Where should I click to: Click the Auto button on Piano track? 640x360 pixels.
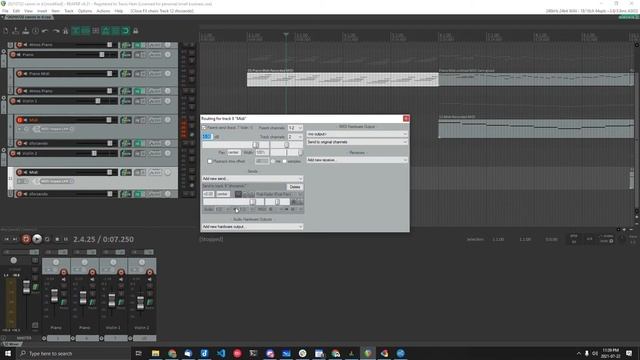[x=155, y=54]
